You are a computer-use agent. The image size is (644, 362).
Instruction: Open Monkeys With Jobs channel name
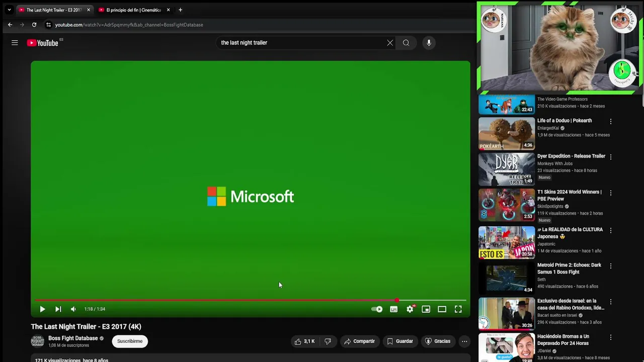(555, 163)
